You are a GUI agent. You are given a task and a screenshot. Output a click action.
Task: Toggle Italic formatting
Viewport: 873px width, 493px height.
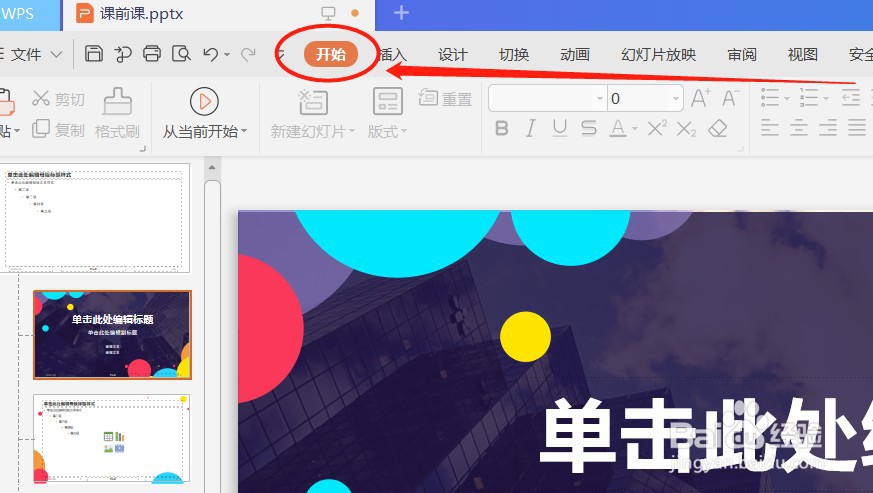click(531, 129)
